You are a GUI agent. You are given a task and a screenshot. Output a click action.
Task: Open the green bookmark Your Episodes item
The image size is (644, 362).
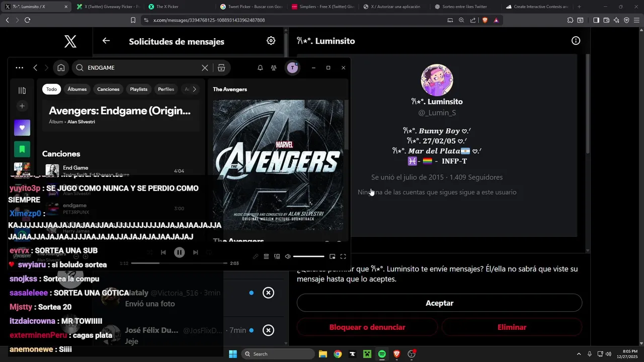point(22,149)
